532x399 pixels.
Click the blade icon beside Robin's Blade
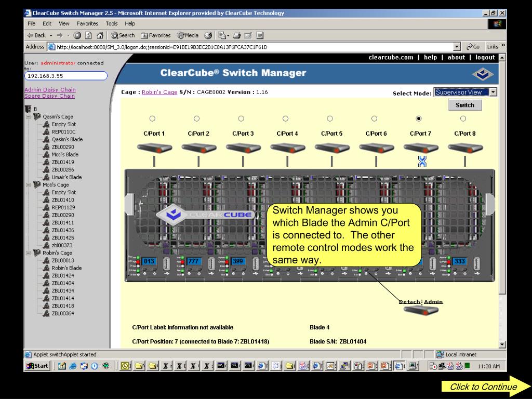pyautogui.click(x=46, y=268)
